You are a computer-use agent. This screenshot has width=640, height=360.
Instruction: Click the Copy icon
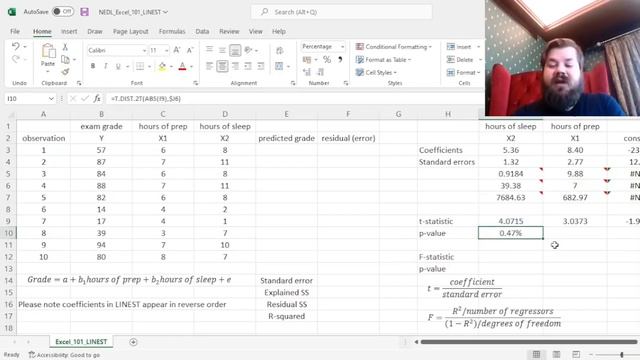65,60
